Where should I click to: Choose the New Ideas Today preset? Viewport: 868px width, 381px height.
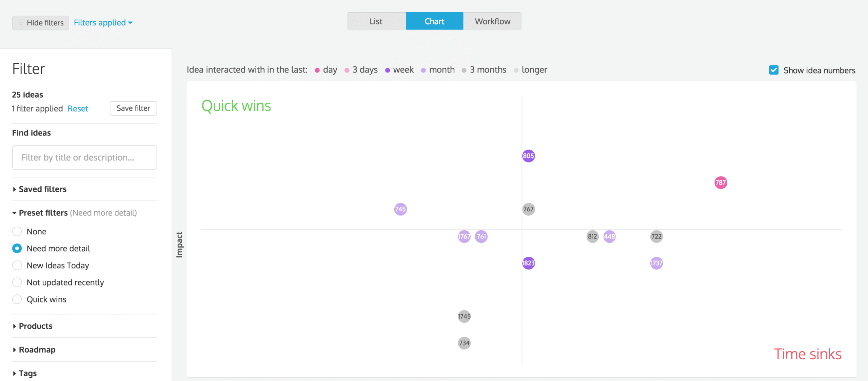point(17,266)
